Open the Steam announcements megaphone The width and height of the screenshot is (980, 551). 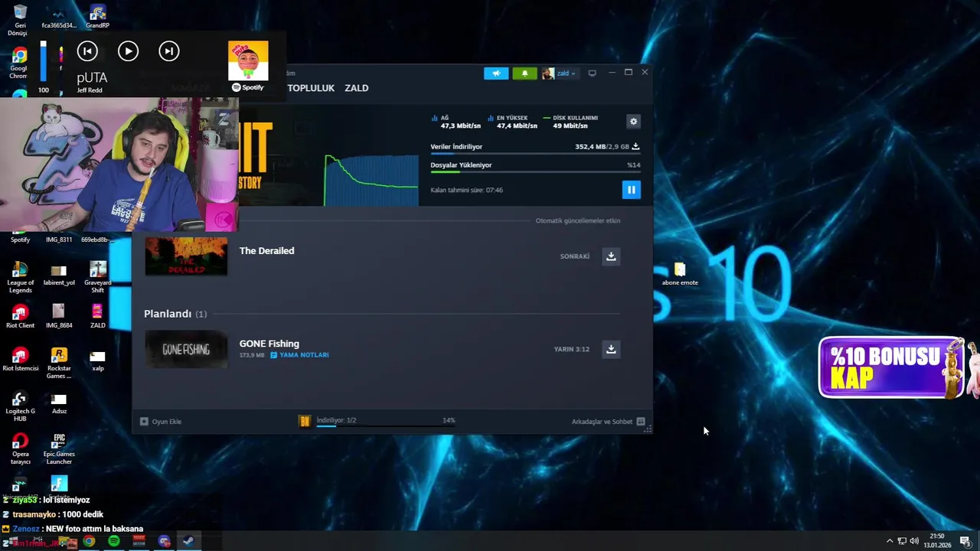[495, 73]
